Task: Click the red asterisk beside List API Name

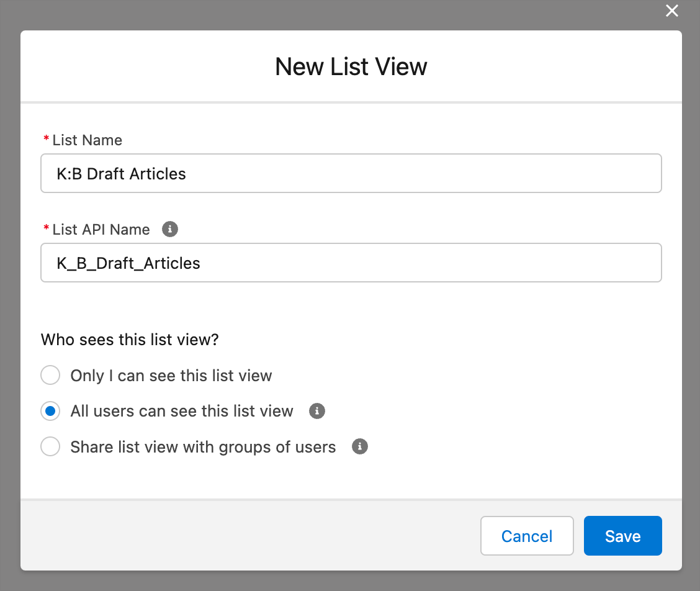Action: click(x=46, y=230)
